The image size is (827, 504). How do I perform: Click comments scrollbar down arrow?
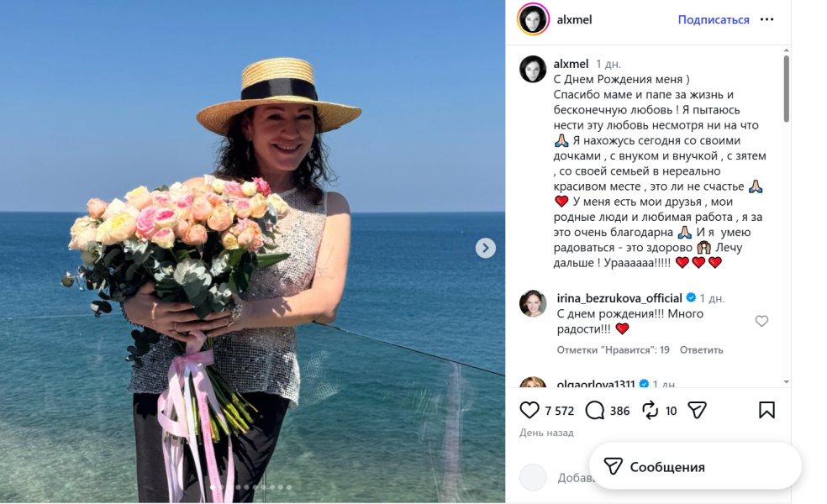pos(787,381)
